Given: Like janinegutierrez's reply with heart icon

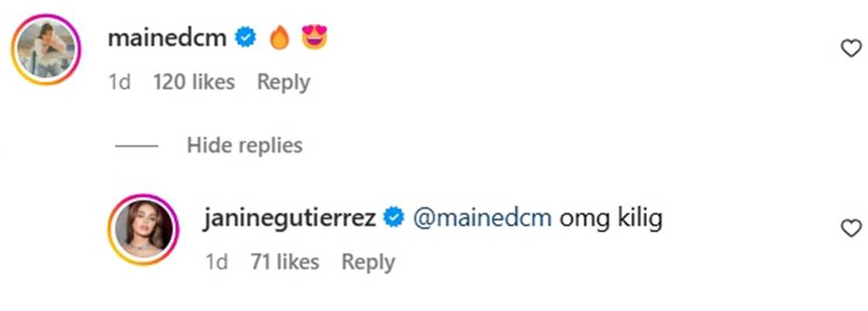Looking at the screenshot, I should [x=851, y=228].
